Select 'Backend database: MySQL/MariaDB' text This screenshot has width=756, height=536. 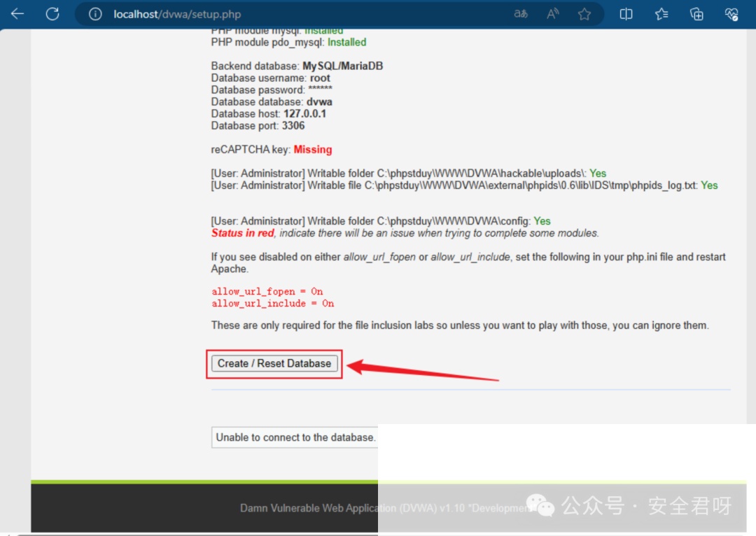tap(297, 66)
